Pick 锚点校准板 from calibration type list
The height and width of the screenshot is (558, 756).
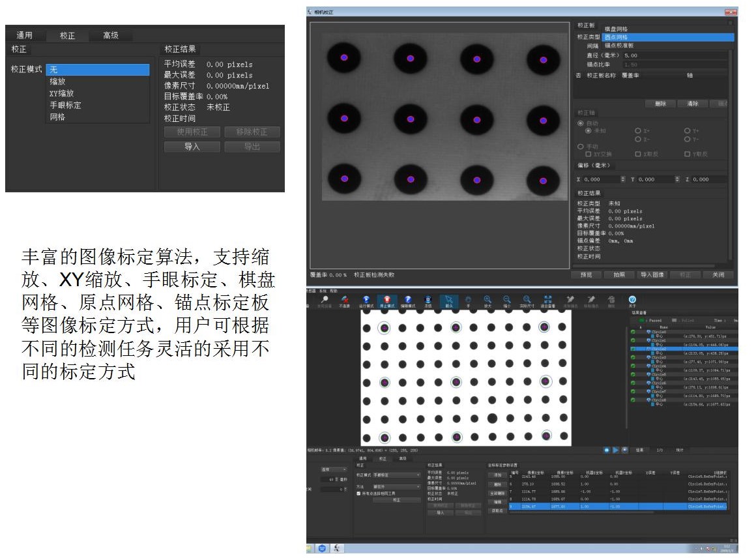pos(619,46)
